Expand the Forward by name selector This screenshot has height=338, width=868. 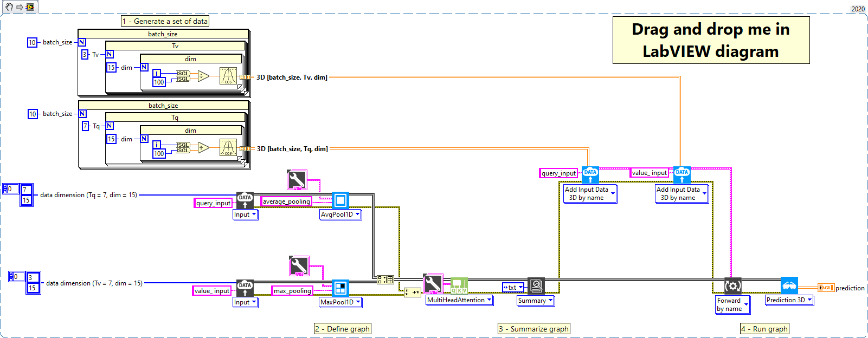(x=746, y=304)
